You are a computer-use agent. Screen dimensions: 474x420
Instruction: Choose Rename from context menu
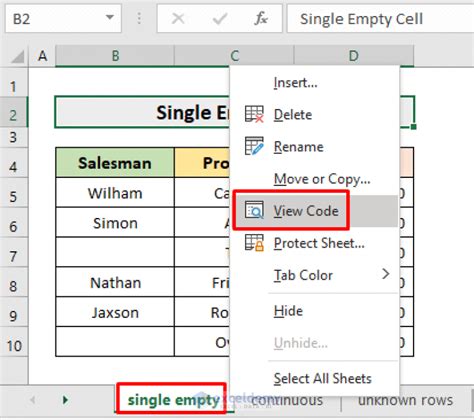(315, 147)
